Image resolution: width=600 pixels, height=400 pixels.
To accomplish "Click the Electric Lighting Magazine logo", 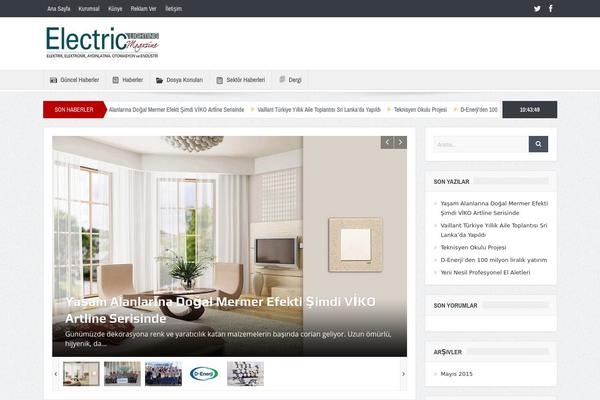I will pos(102,42).
